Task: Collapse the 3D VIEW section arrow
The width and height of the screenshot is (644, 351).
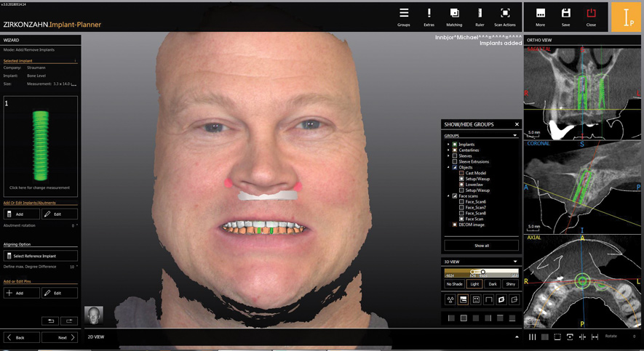Action: point(514,261)
